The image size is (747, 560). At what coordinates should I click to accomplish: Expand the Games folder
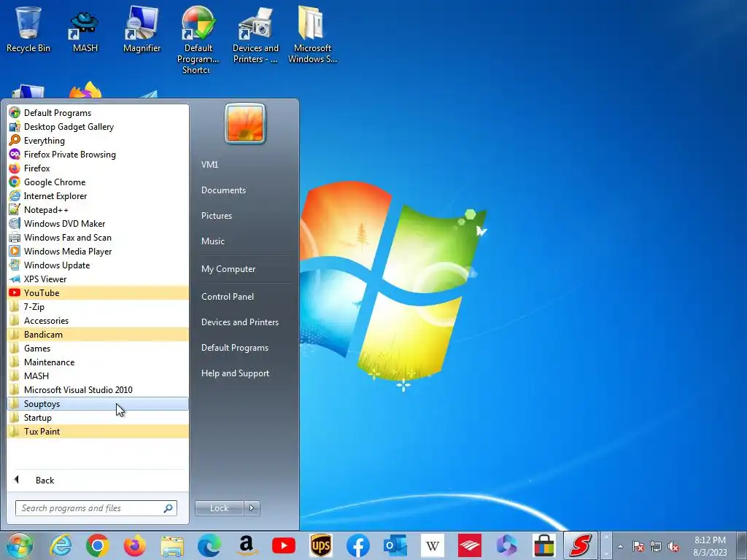coord(98,348)
